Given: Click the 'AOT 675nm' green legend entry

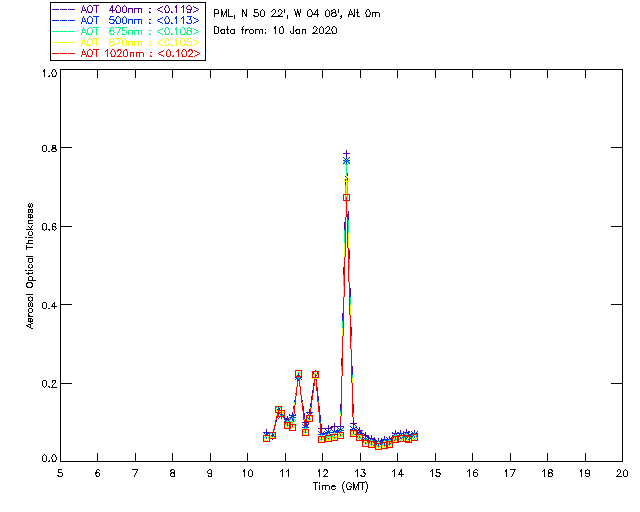Looking at the screenshot, I should pyautogui.click(x=126, y=31).
